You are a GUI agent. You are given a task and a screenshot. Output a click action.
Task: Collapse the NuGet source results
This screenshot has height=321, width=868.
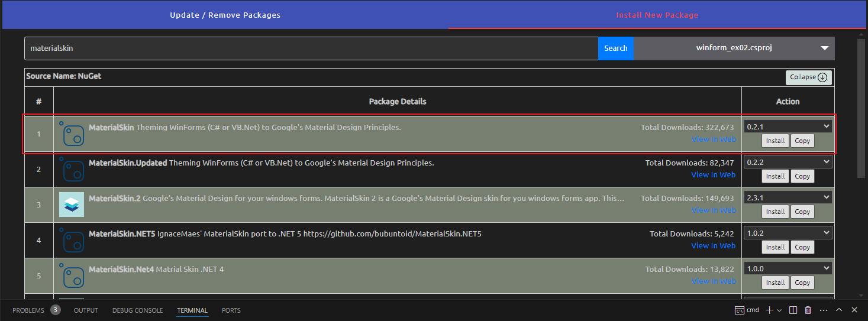click(x=809, y=77)
